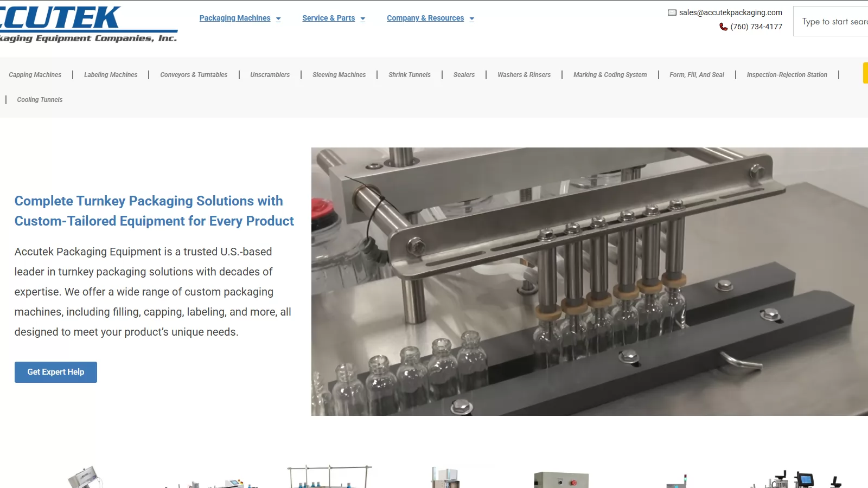
Task: Open the Company & Resources dropdown arrow
Action: coord(472,19)
